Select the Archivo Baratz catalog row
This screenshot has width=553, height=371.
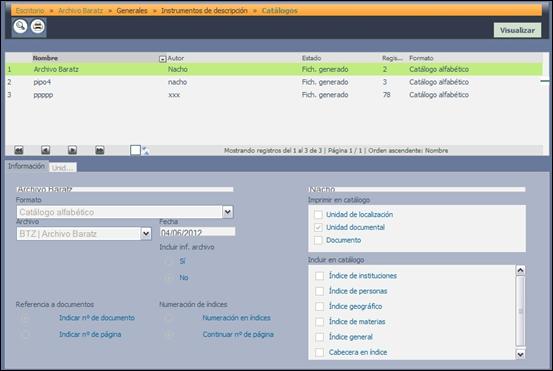coord(274,69)
